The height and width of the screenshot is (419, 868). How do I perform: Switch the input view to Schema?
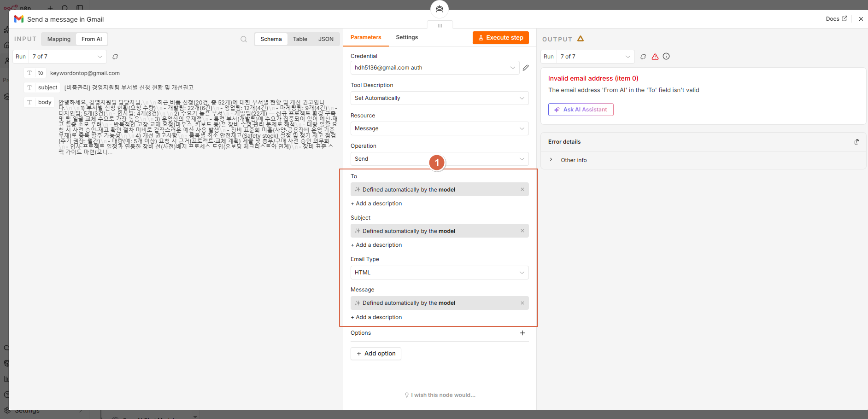(271, 39)
